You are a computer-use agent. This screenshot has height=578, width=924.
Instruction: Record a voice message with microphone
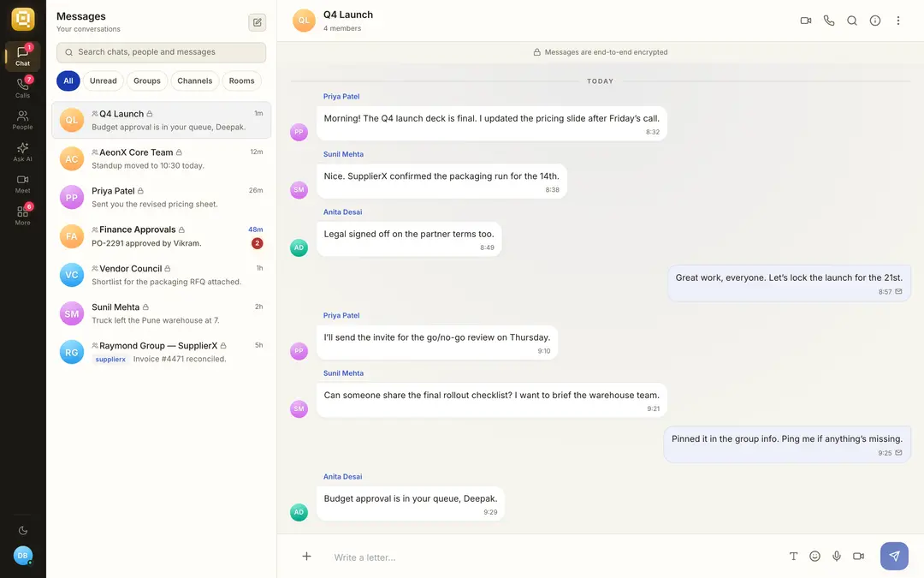point(836,557)
